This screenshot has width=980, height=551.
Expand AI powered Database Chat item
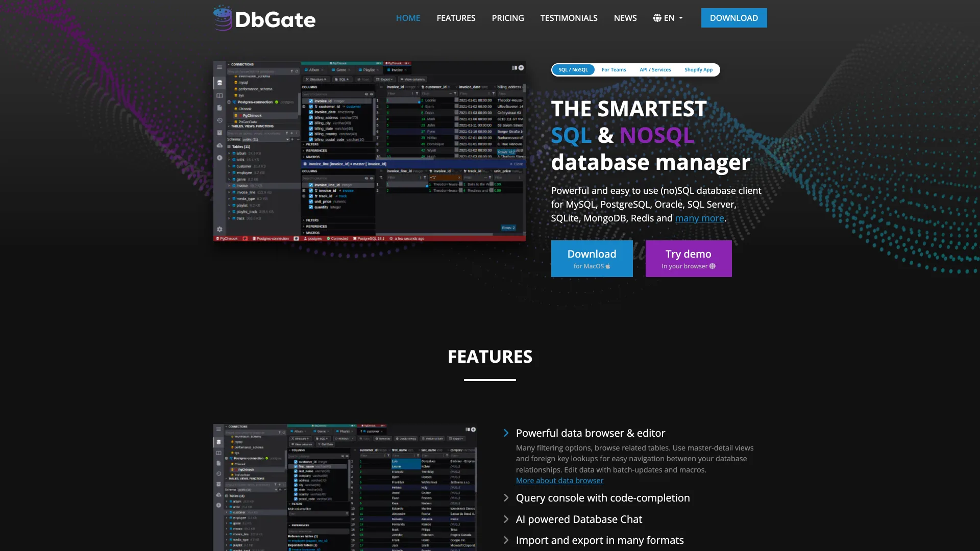click(579, 519)
